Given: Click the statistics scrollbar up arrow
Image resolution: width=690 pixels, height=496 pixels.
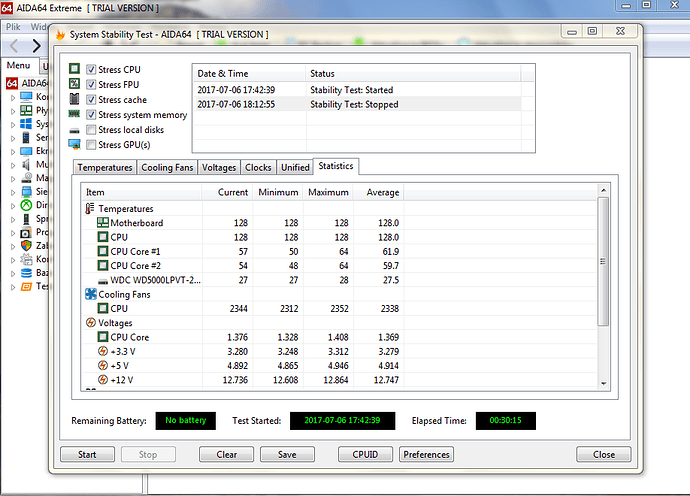Looking at the screenshot, I should point(603,190).
